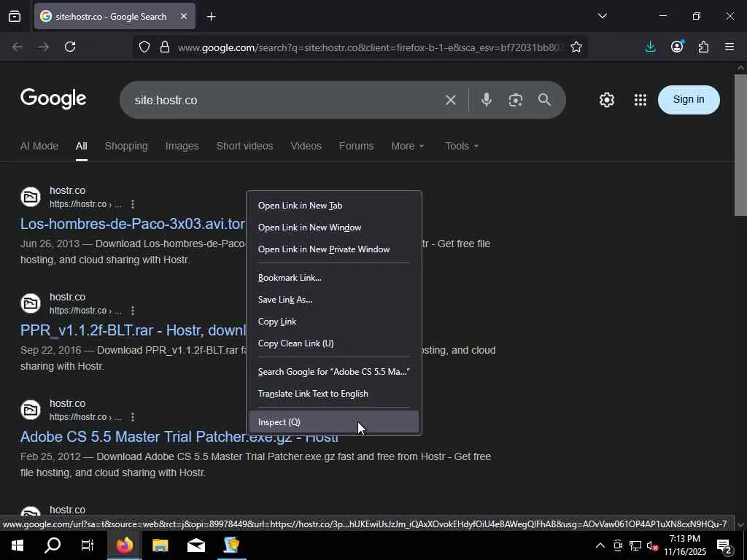Submit search with magnifier icon

tap(544, 99)
